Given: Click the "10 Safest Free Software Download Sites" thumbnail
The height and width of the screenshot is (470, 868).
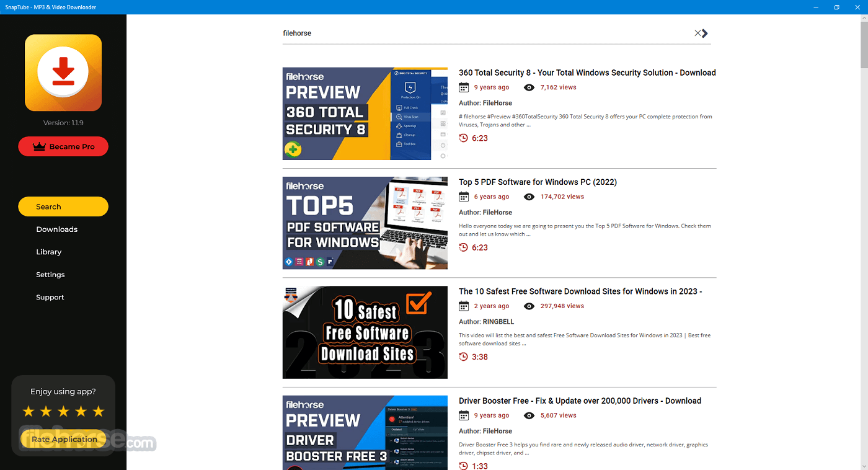Looking at the screenshot, I should coord(365,332).
